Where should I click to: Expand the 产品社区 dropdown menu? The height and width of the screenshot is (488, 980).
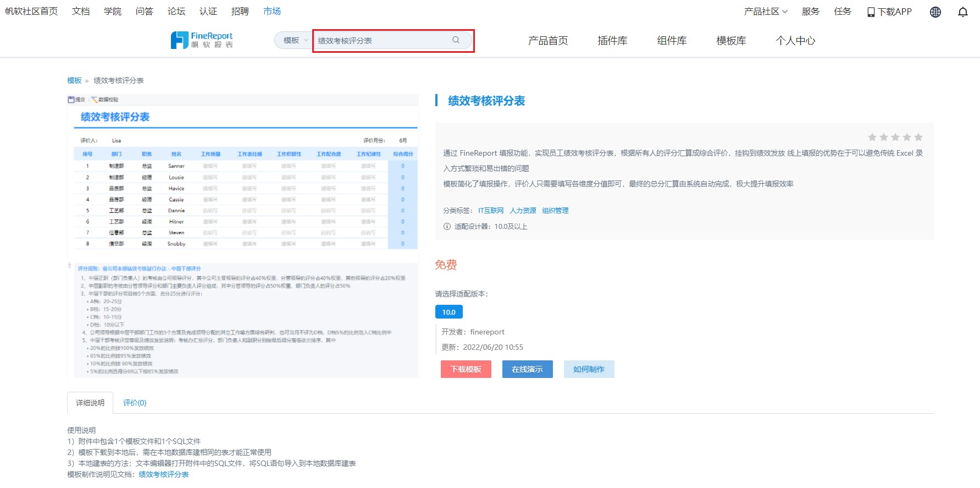(x=766, y=12)
